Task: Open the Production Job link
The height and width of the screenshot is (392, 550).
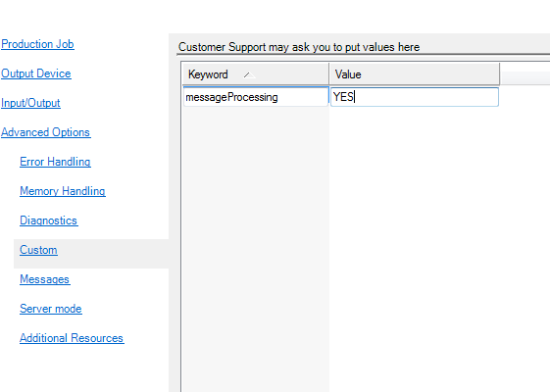Action: pyautogui.click(x=37, y=44)
